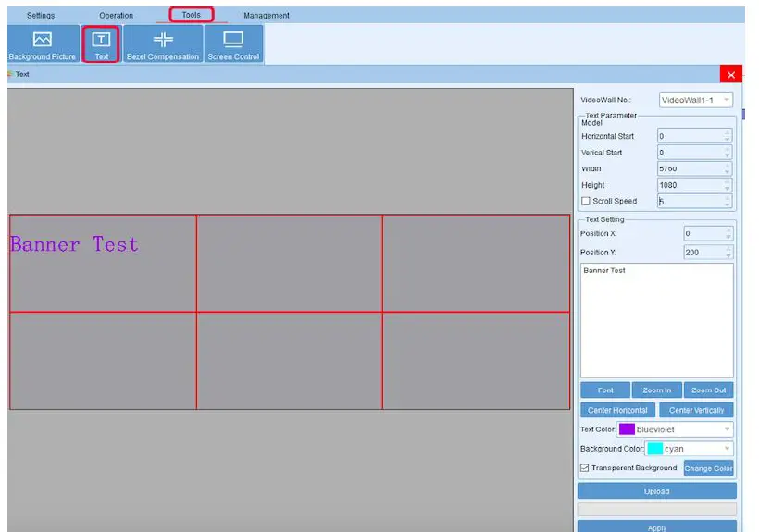Click the Zoom Out button
Screen dimensions: 759x532
click(x=709, y=390)
